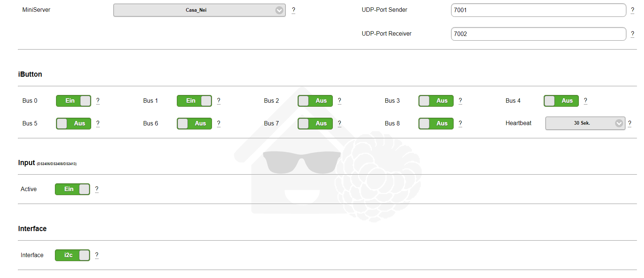The image size is (644, 278).
Task: Turn off the Bus 0 switch
Action: click(74, 101)
